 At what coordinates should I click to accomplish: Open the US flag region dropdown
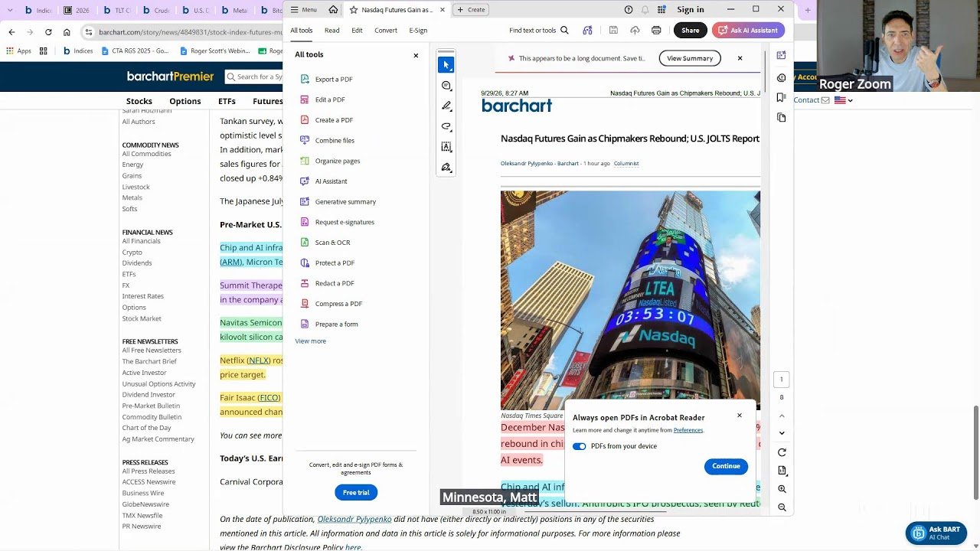[843, 100]
